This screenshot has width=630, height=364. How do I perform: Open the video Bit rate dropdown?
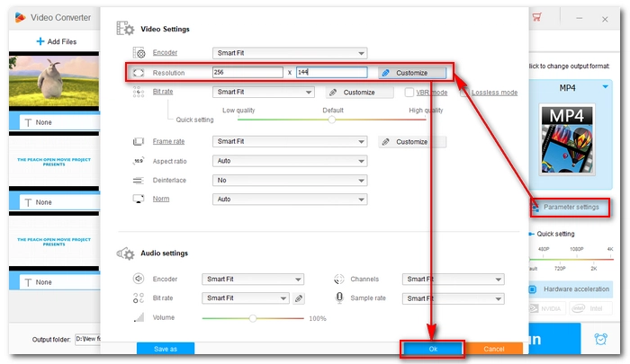(x=263, y=92)
